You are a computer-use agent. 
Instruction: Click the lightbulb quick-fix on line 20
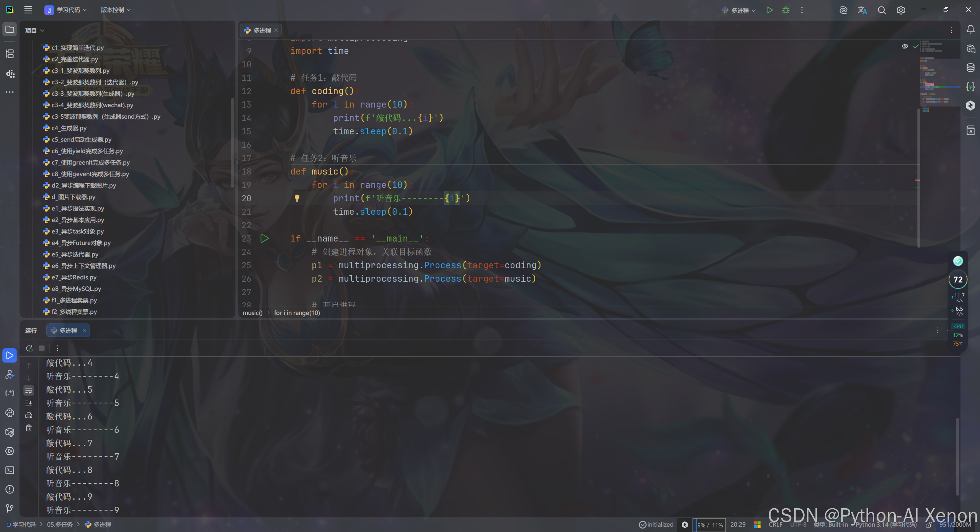tap(297, 198)
